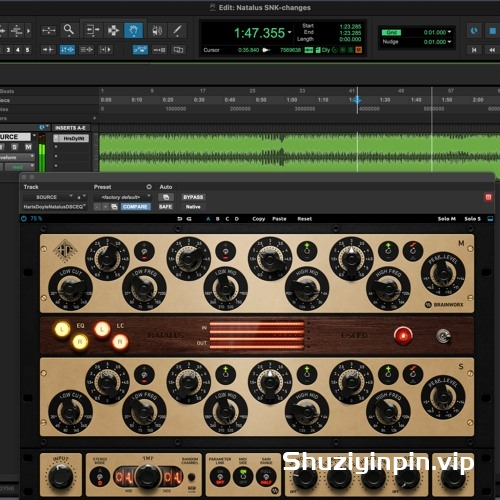Toggle the Gain Range Full/Half switch
The width and height of the screenshot is (500, 500).
point(266,476)
